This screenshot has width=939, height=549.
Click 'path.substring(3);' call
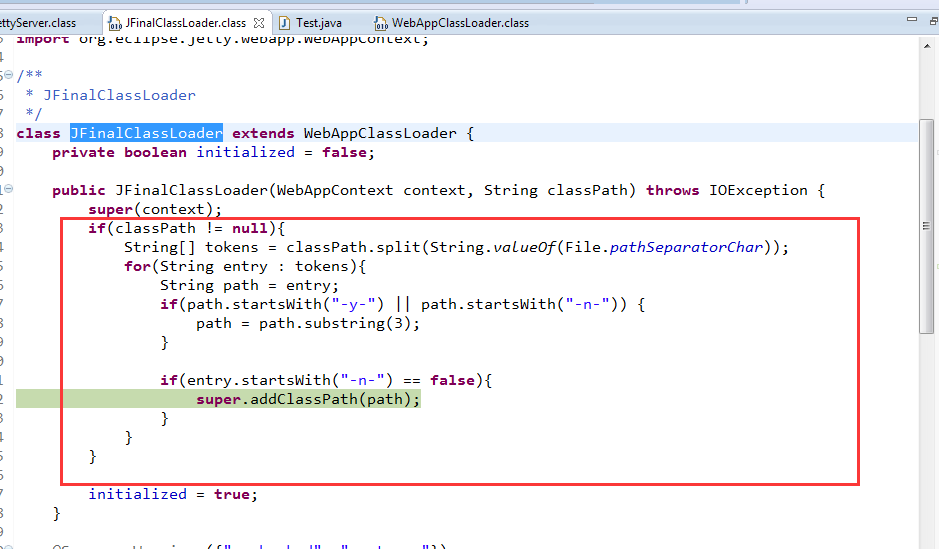pyautogui.click(x=340, y=323)
